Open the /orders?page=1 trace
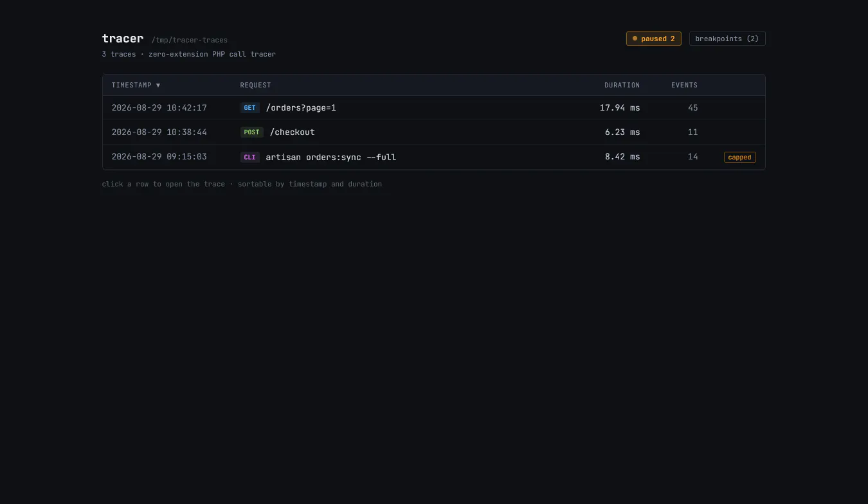Image resolution: width=868 pixels, height=504 pixels. tap(434, 108)
